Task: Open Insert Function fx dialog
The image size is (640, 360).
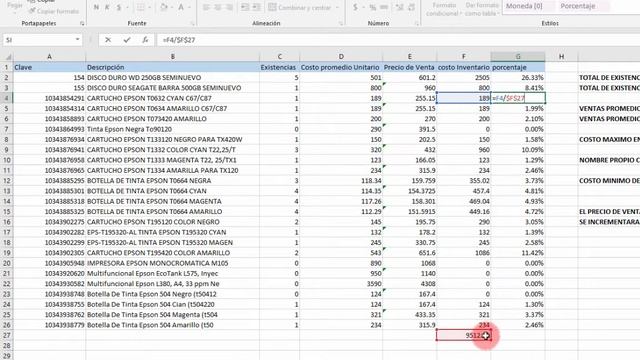Action: (145, 40)
